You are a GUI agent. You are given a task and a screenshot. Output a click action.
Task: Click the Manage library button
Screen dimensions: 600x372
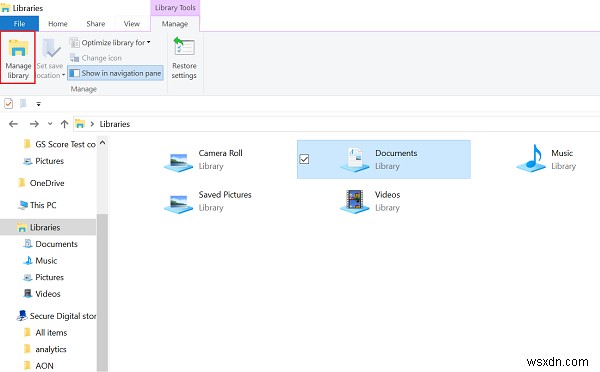18,58
